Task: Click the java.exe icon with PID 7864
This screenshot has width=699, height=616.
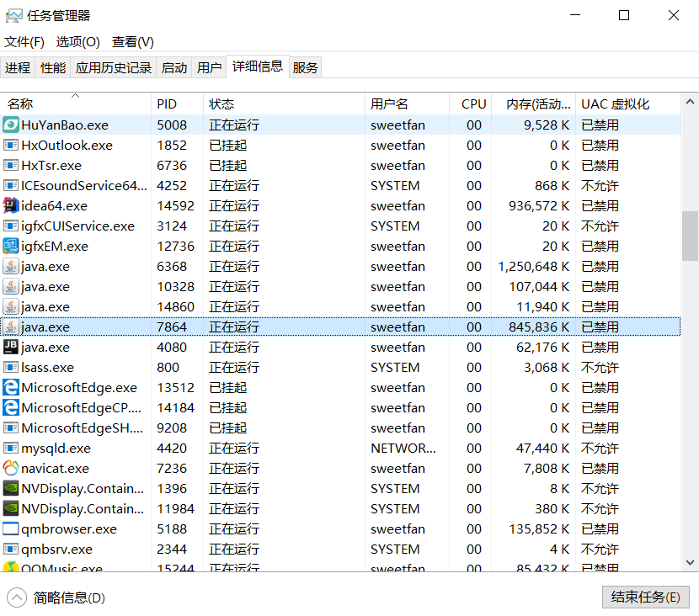Action: tap(11, 327)
